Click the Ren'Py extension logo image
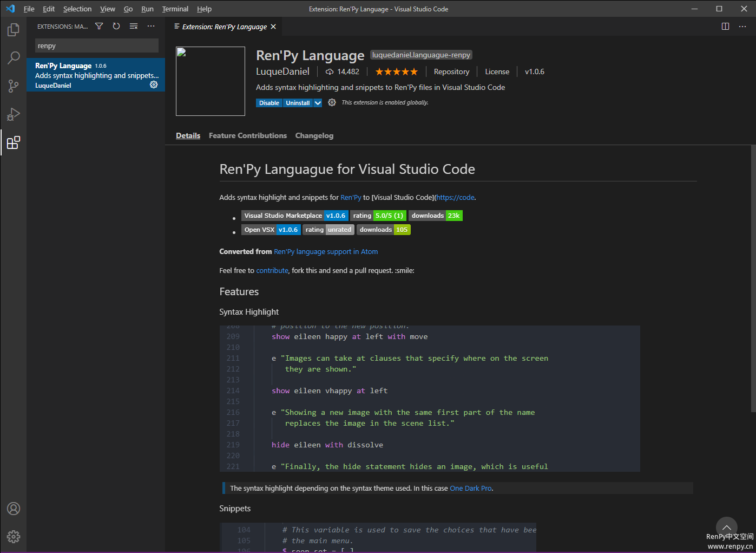 pos(211,81)
